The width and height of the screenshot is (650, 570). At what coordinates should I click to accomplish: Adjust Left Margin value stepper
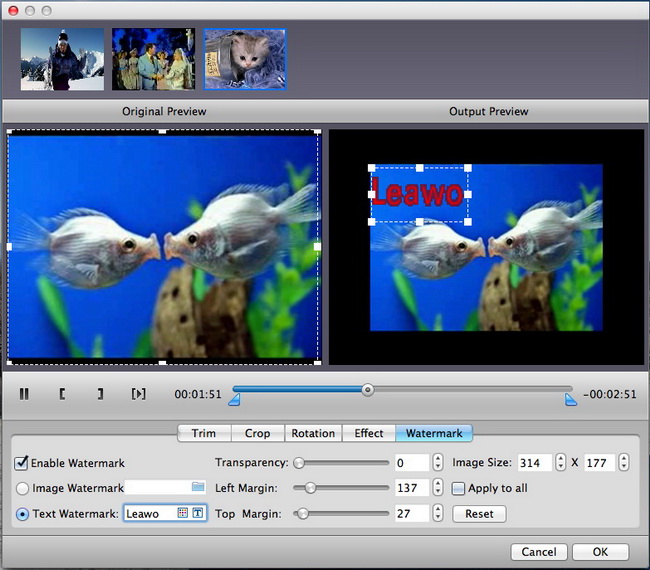click(438, 488)
